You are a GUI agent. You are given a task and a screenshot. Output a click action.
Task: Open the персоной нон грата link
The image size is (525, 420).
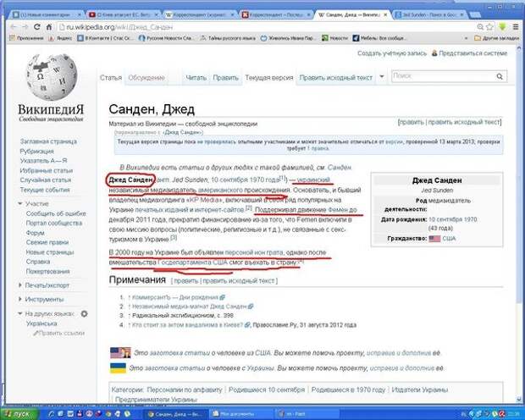(254, 252)
